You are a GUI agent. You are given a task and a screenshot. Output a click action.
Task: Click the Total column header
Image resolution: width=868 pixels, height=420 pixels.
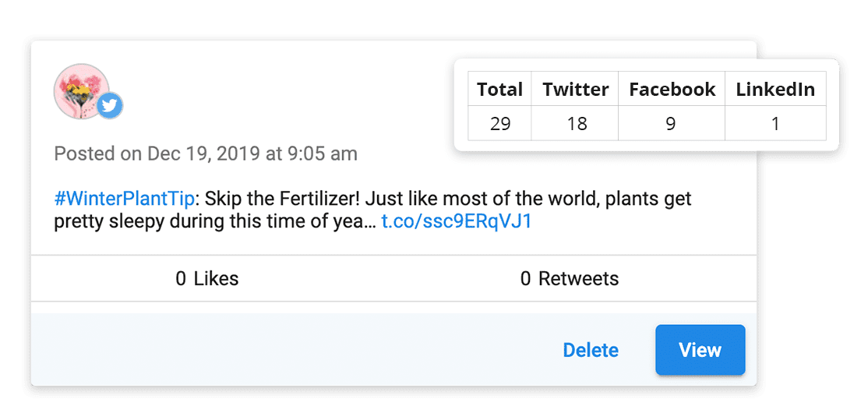[499, 90]
